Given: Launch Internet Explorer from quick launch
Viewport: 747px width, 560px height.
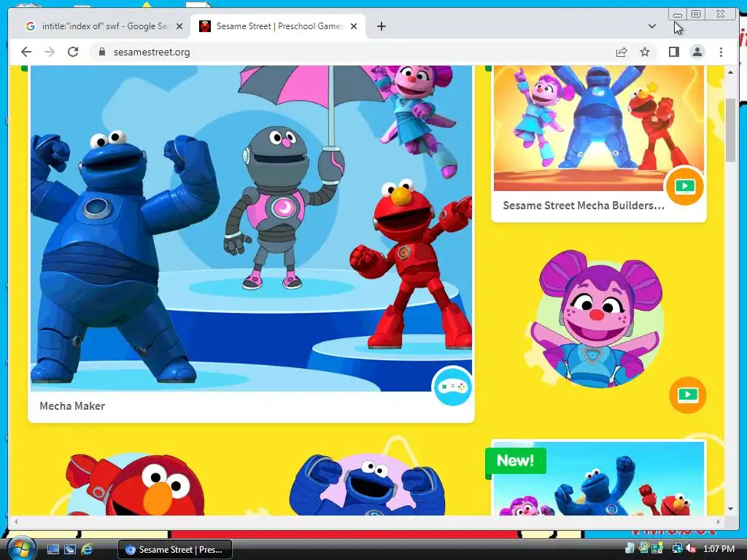Looking at the screenshot, I should click(x=87, y=550).
